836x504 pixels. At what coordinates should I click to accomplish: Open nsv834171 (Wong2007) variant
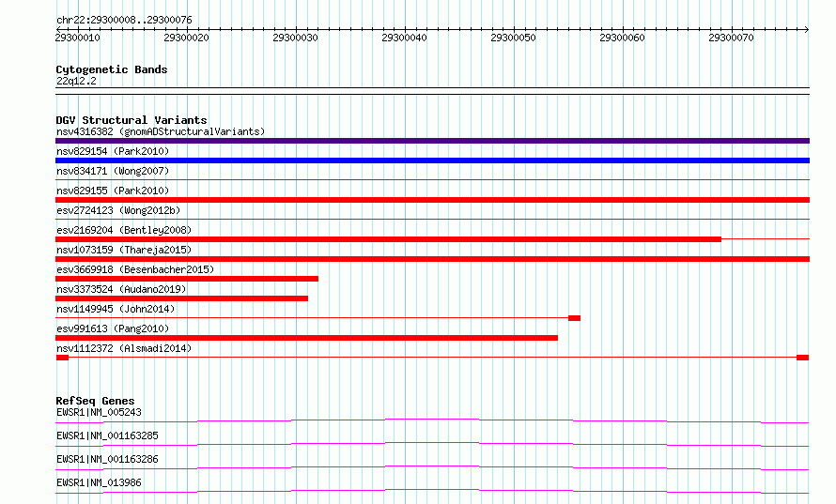click(x=113, y=171)
